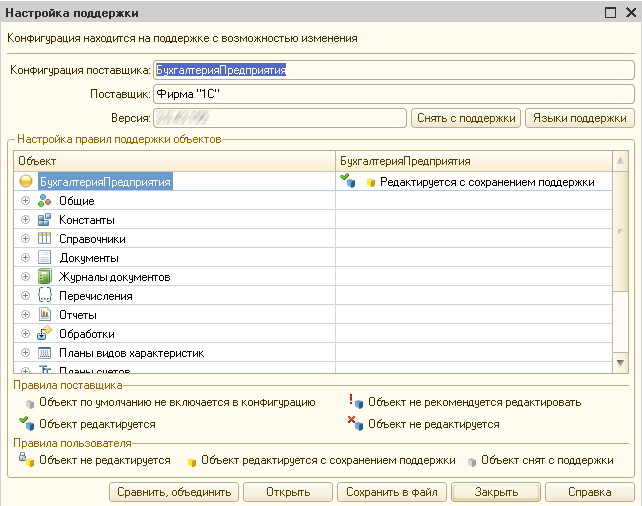Select the БухгалтерияПредприятия root row

[x=105, y=182]
